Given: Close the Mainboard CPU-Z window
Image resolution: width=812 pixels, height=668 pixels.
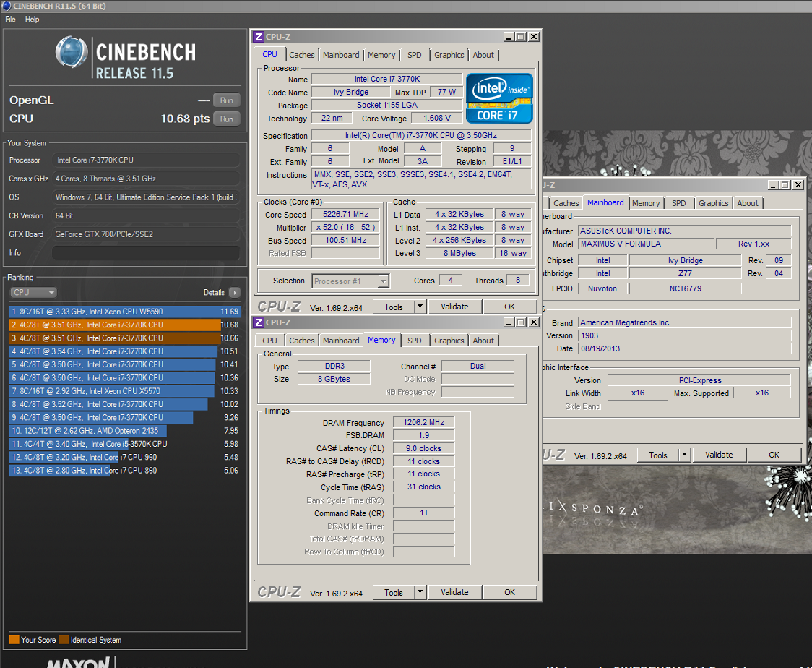Looking at the screenshot, I should pyautogui.click(x=798, y=185).
